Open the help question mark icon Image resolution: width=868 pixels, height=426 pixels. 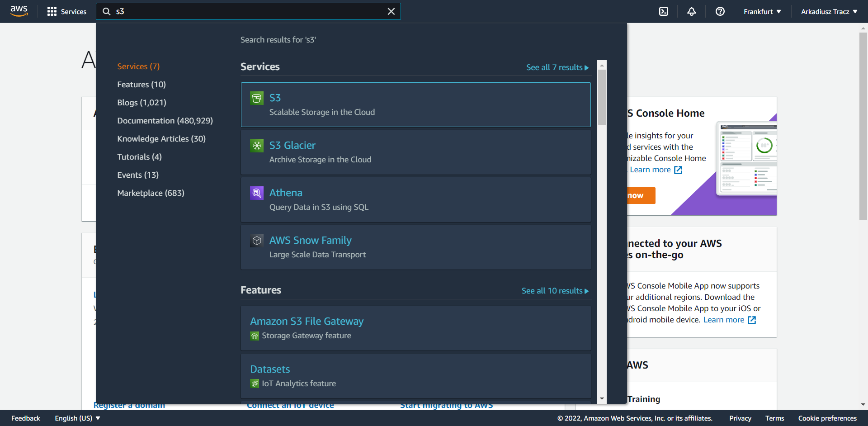click(720, 11)
